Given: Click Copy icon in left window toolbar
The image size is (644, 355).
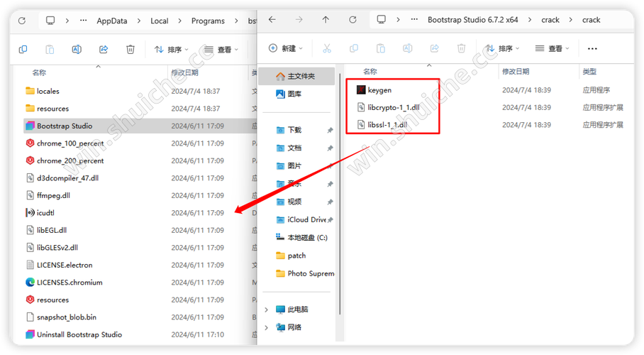Looking at the screenshot, I should (23, 50).
